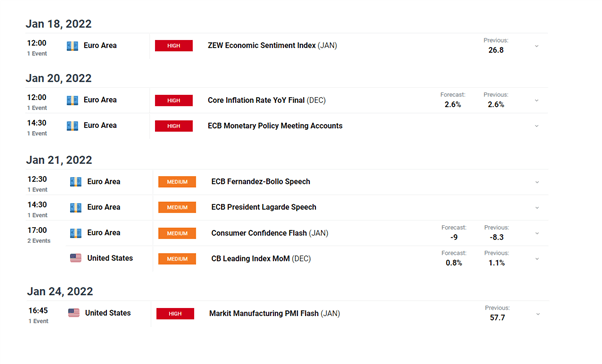This screenshot has height=364, width=602.
Task: Expand ECB Monetary Policy Meeting Accounts chevron
Action: pos(537,126)
